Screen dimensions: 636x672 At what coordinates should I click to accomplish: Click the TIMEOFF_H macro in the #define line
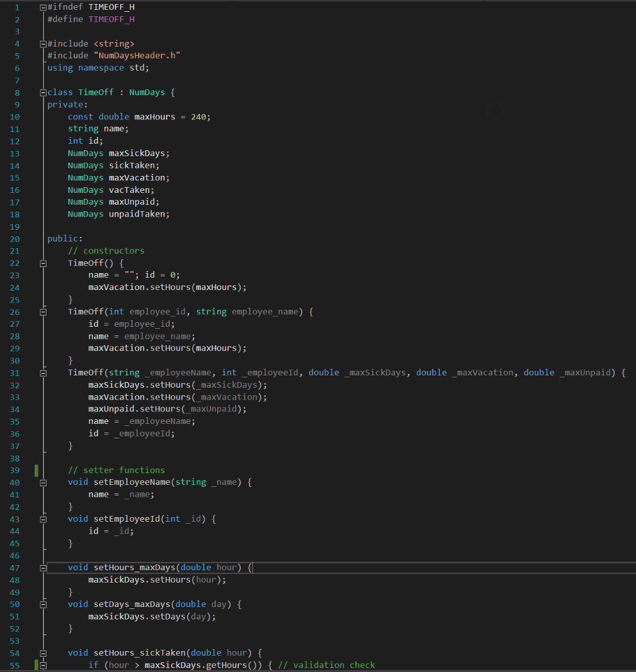112,19
